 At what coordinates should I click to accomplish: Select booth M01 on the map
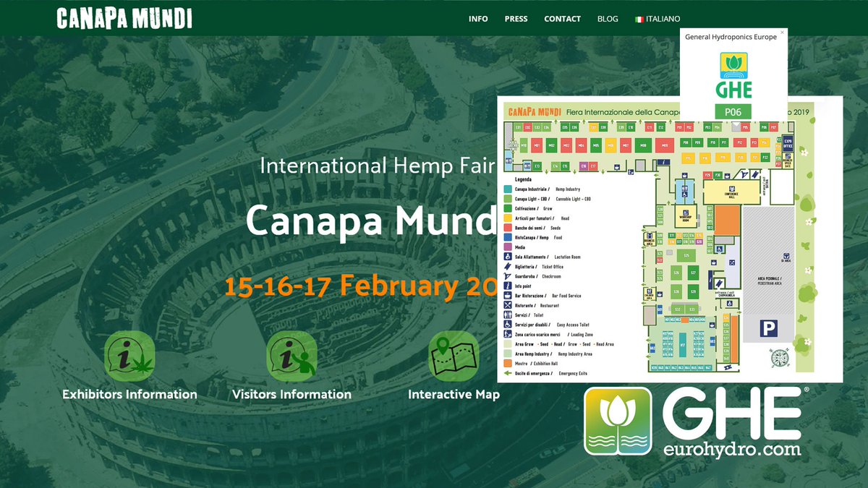click(537, 145)
